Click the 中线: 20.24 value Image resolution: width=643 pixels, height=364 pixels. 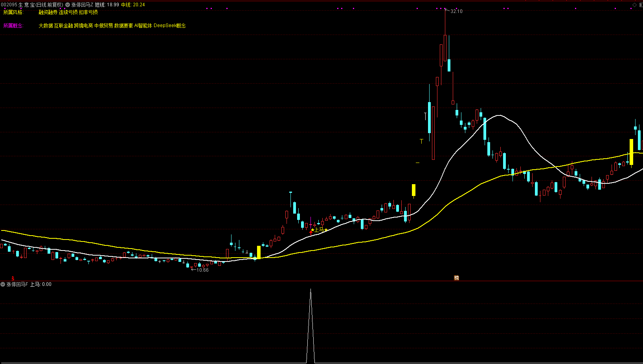coord(133,5)
